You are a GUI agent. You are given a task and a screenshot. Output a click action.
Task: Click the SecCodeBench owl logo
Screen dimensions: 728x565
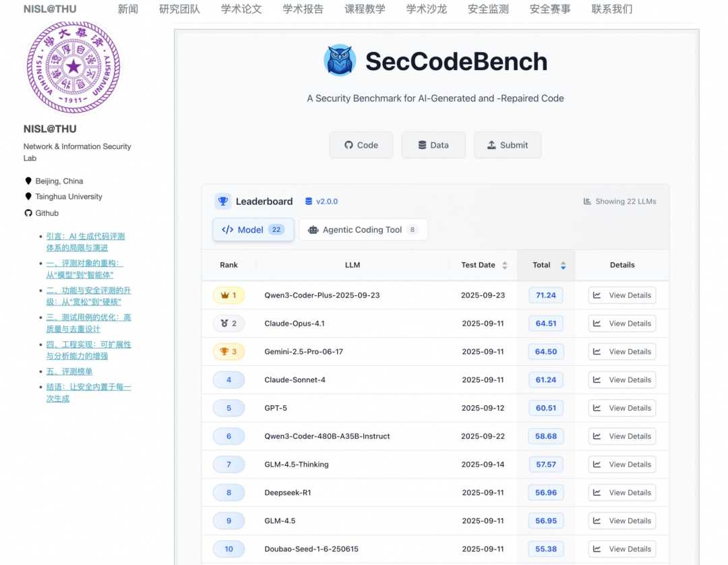[x=340, y=61]
